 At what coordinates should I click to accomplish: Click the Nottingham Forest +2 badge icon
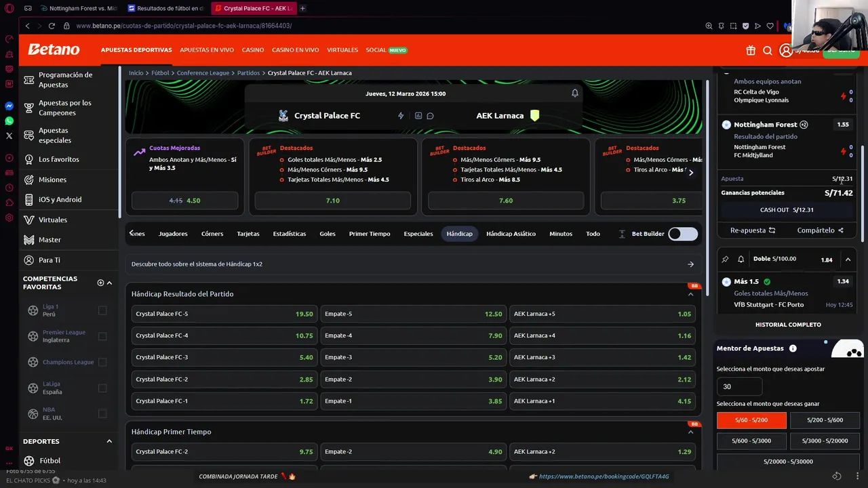804,125
